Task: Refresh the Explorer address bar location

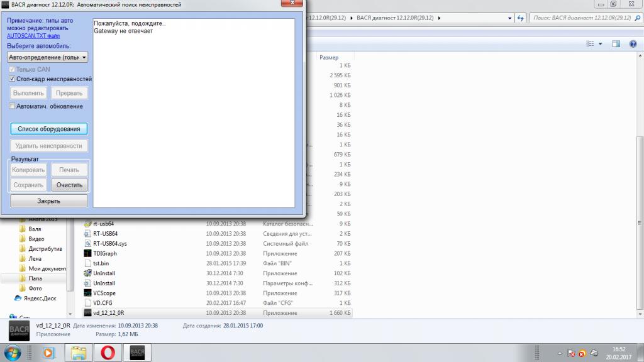Action: [x=520, y=18]
